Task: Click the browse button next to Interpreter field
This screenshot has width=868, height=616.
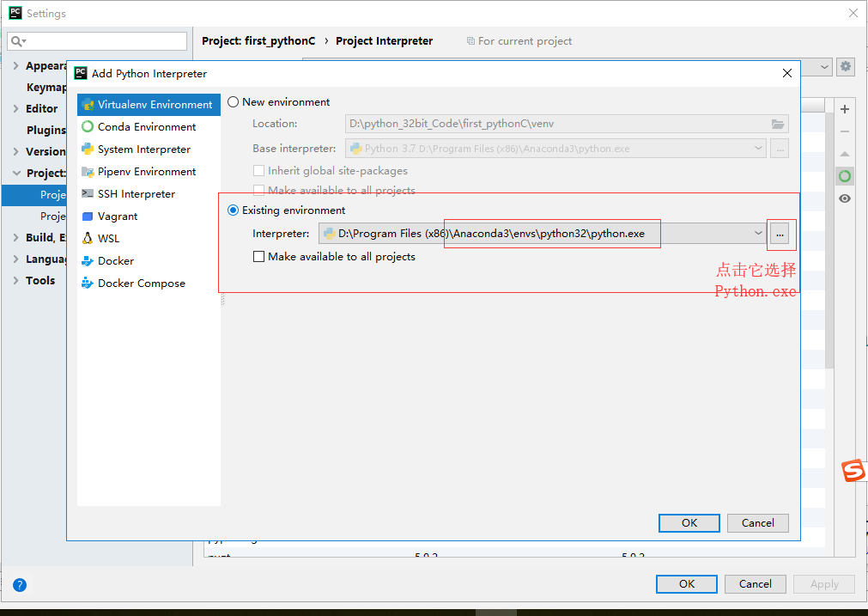Action: tap(780, 233)
